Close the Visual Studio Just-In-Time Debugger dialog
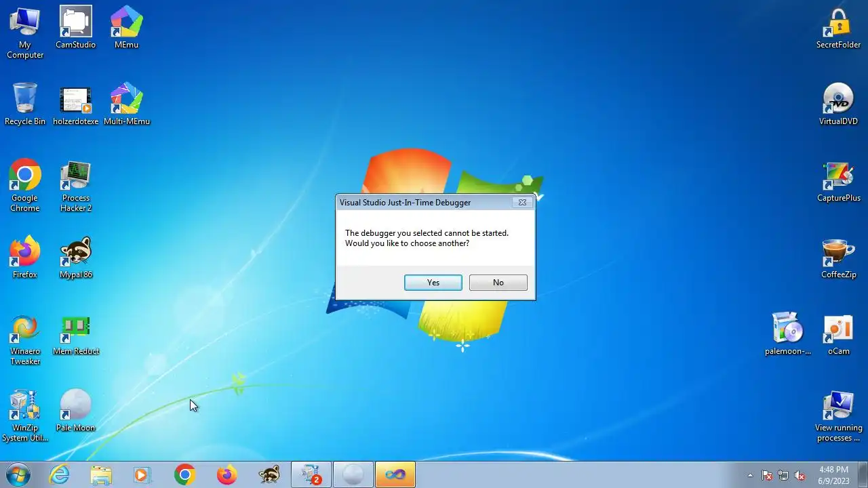The image size is (868, 488). point(522,202)
